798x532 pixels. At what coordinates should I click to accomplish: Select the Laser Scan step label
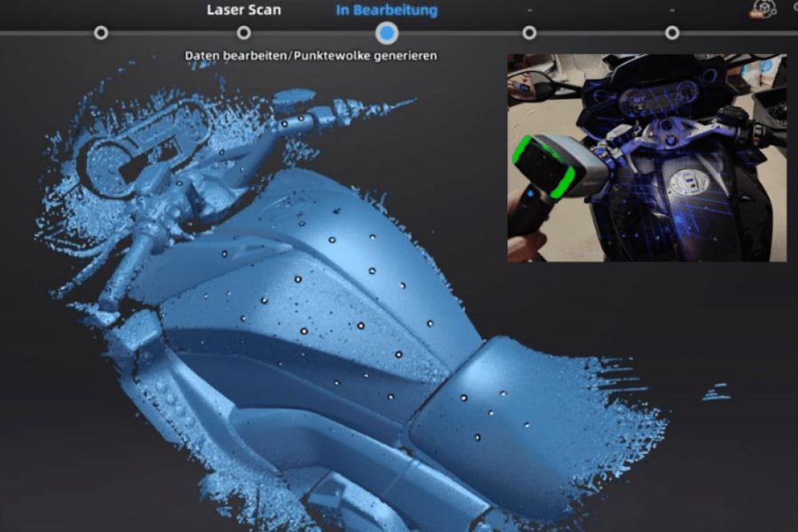click(244, 10)
